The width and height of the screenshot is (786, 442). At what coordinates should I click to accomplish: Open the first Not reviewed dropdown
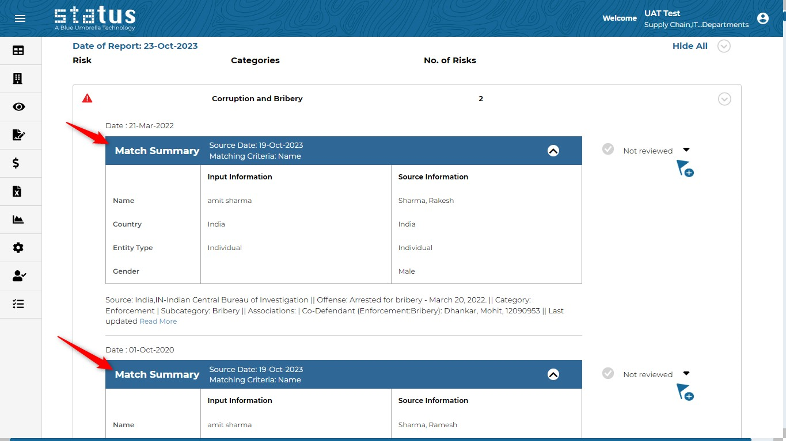[686, 150]
